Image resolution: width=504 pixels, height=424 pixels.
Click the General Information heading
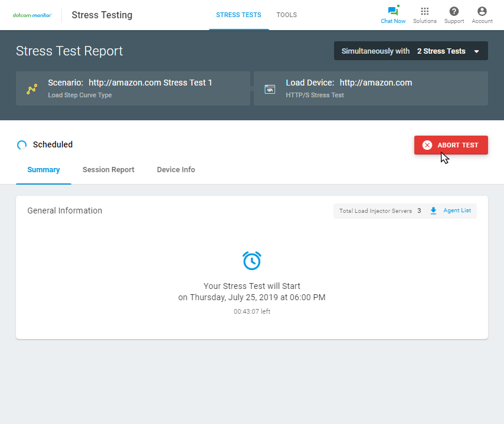[x=64, y=211]
